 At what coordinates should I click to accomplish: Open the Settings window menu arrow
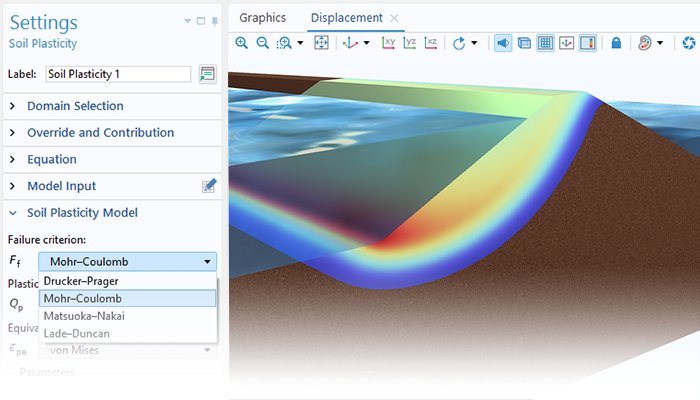tap(188, 21)
